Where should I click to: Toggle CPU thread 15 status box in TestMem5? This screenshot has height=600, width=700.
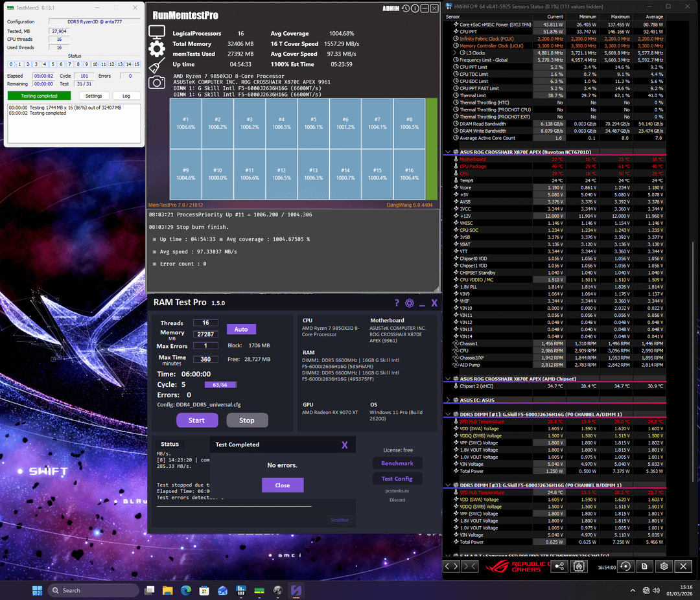(x=136, y=64)
